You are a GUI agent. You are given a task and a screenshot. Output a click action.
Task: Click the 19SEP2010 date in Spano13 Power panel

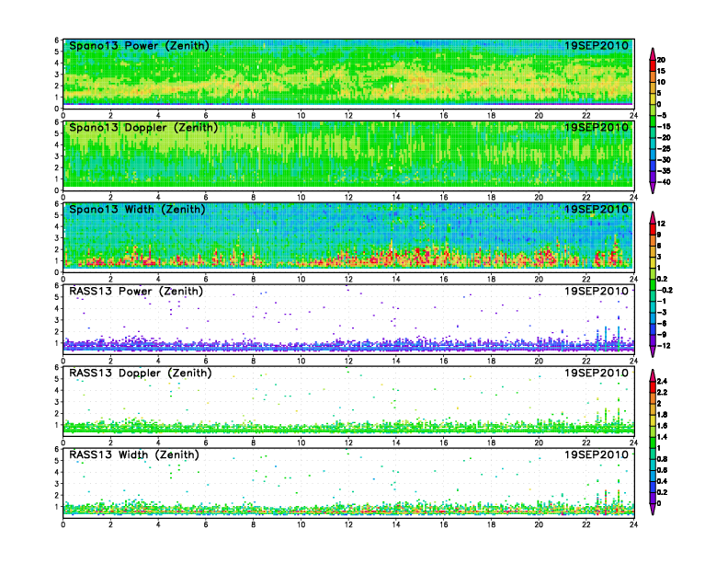click(597, 46)
